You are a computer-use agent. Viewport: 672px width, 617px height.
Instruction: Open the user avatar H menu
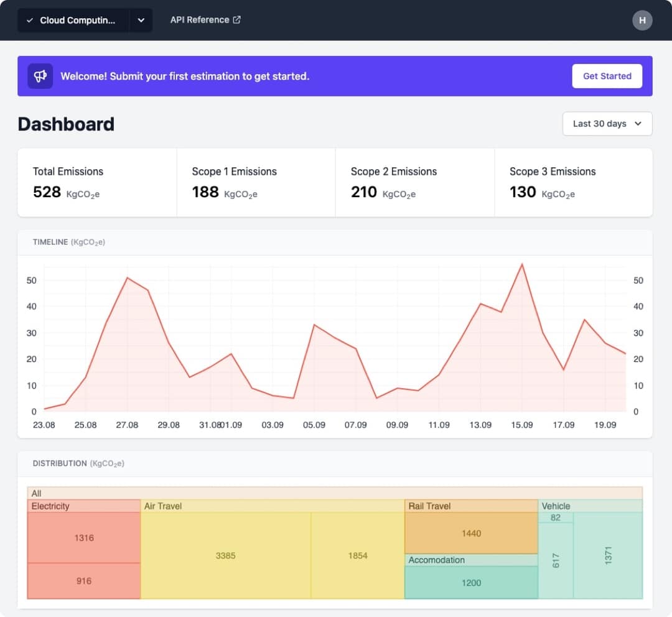(642, 20)
